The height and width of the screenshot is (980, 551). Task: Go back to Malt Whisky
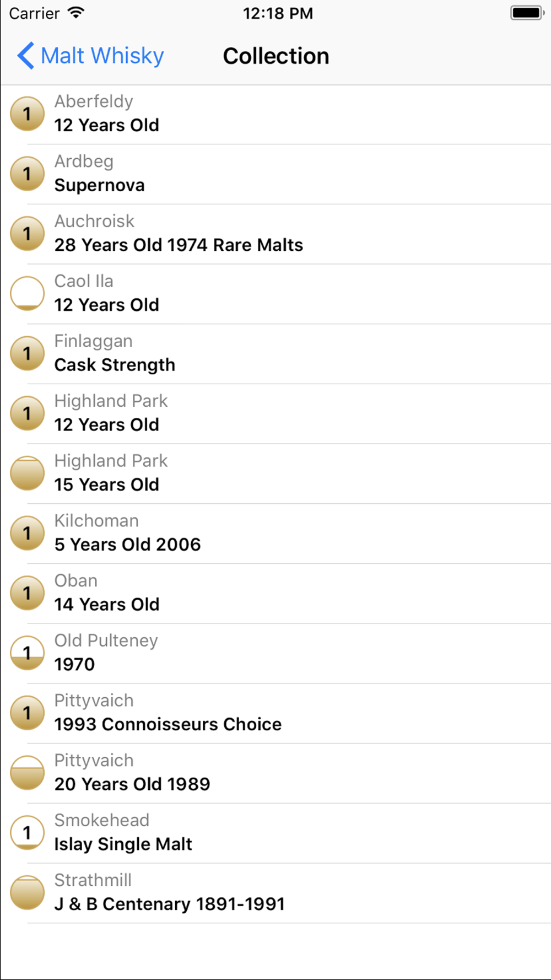tap(102, 56)
